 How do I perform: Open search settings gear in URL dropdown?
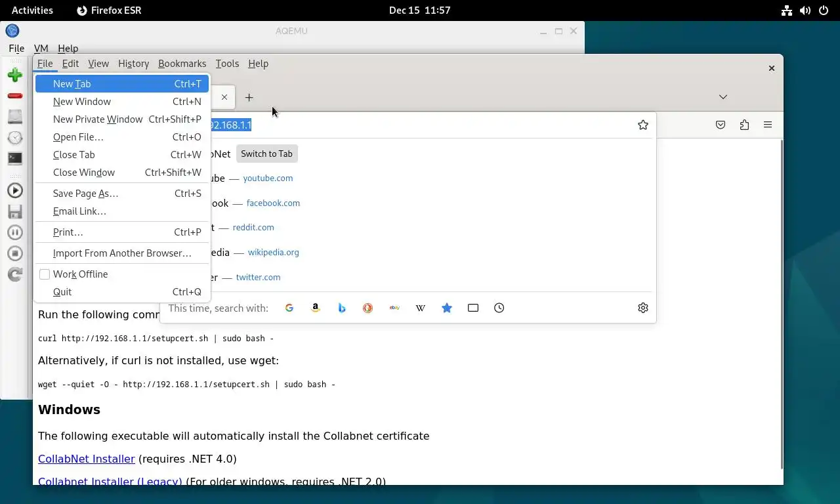point(643,308)
